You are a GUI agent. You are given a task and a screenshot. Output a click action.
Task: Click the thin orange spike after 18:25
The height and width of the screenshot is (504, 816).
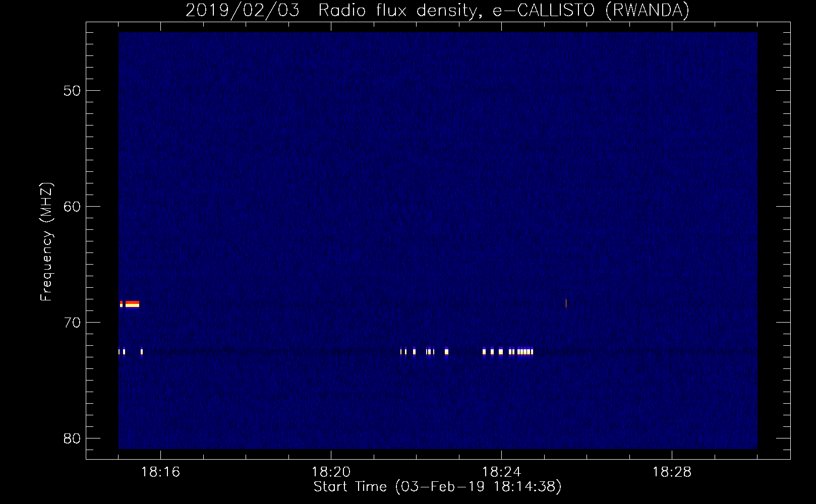click(x=566, y=303)
